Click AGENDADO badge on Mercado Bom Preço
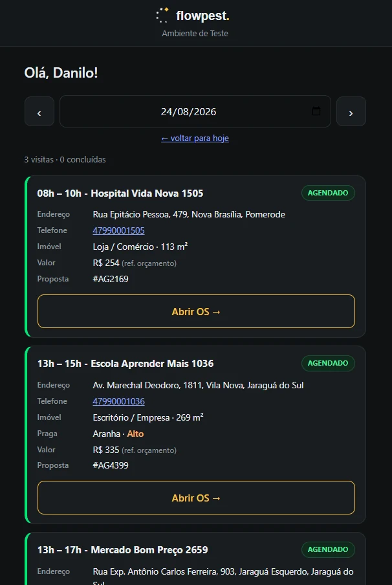Image resolution: width=392 pixels, height=585 pixels. coord(328,549)
